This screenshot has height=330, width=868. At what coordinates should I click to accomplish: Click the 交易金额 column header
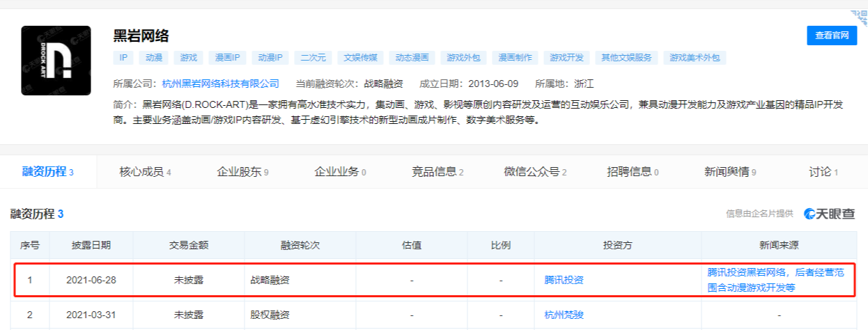coord(189,245)
